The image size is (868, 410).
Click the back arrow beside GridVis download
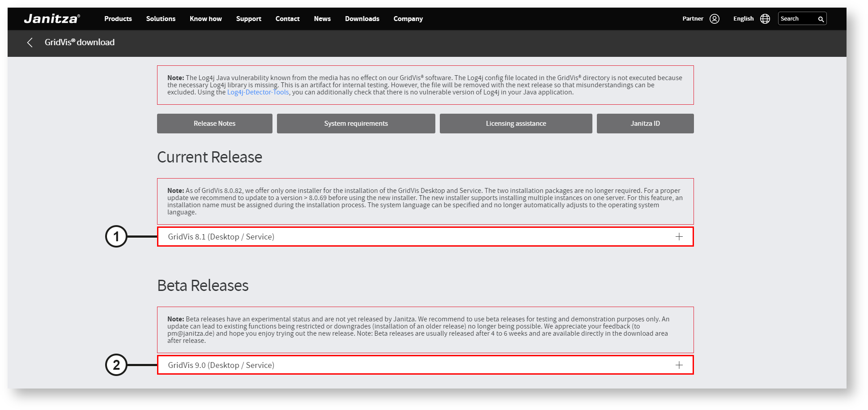coord(30,43)
